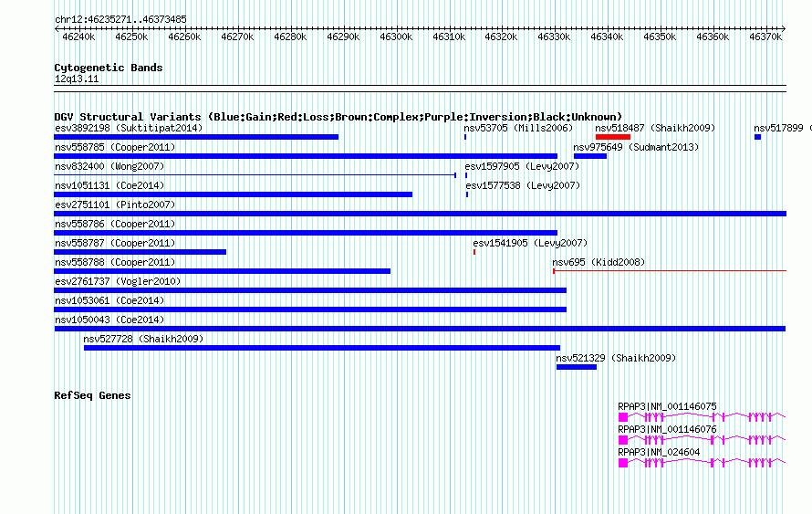The width and height of the screenshot is (812, 514).
Task: Open esv2751101 (Pinto2007) variant label
Action: pos(115,205)
